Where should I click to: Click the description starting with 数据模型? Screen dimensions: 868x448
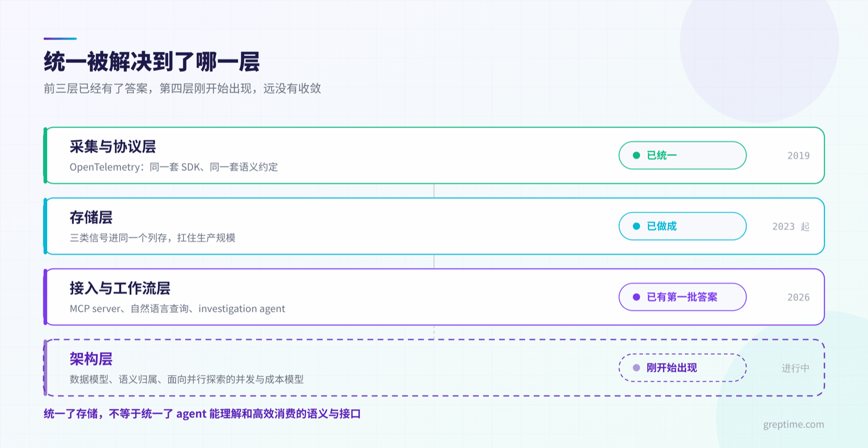point(187,379)
